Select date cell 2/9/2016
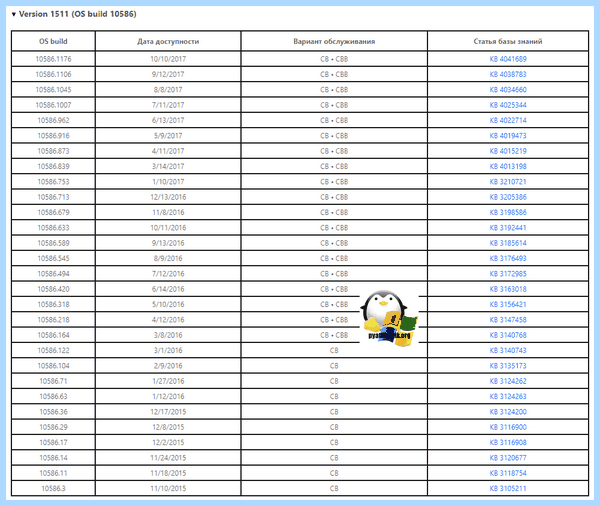 (168, 366)
